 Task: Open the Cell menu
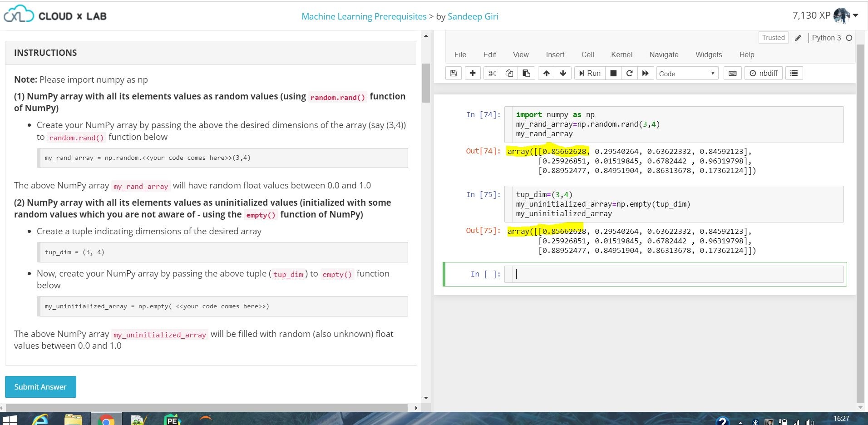(x=587, y=54)
